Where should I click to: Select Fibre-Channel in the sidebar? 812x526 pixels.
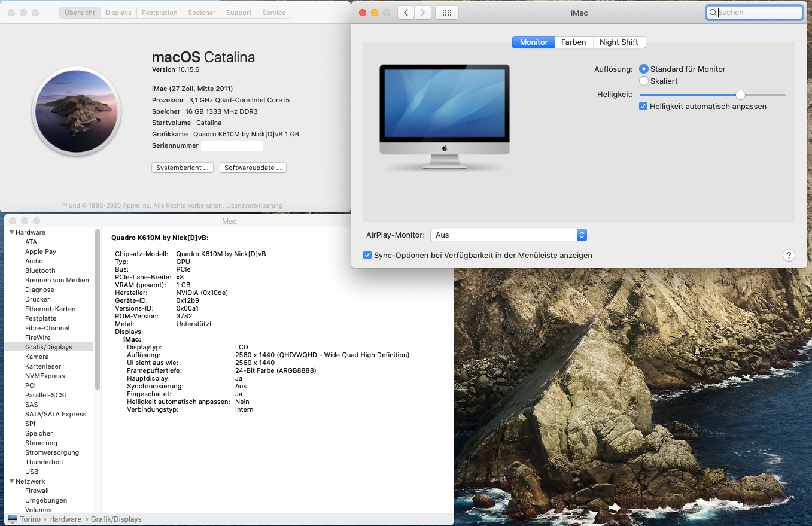point(47,328)
